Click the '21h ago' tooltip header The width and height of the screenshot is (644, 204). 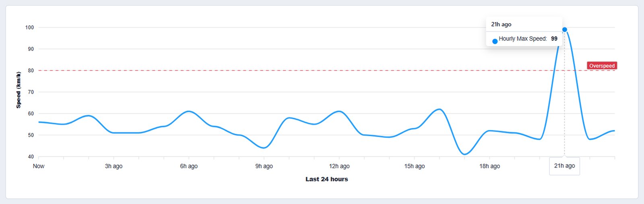click(x=501, y=24)
